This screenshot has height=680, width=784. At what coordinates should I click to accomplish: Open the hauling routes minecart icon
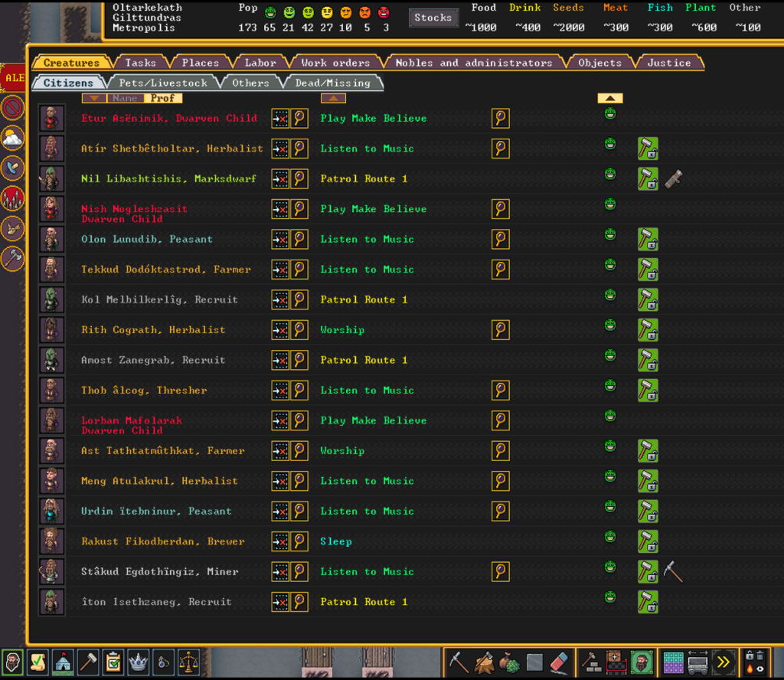(x=698, y=662)
